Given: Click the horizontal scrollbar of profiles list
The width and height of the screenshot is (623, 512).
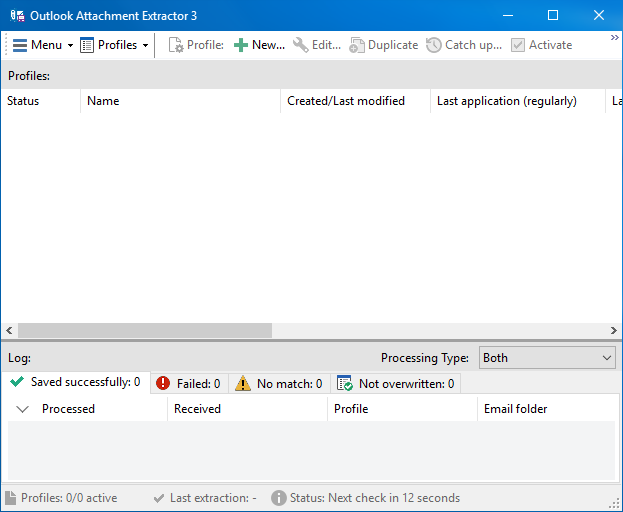Looking at the screenshot, I should pyautogui.click(x=145, y=330).
